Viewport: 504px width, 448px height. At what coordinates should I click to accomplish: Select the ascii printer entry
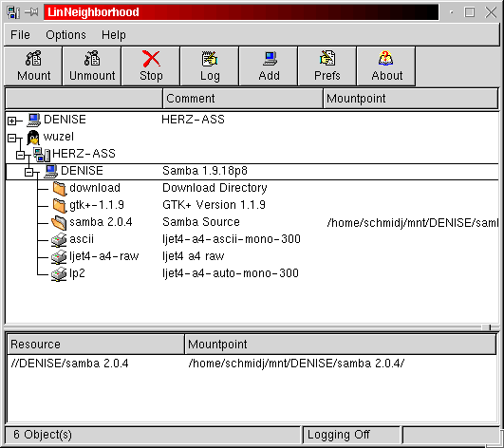(x=82, y=239)
